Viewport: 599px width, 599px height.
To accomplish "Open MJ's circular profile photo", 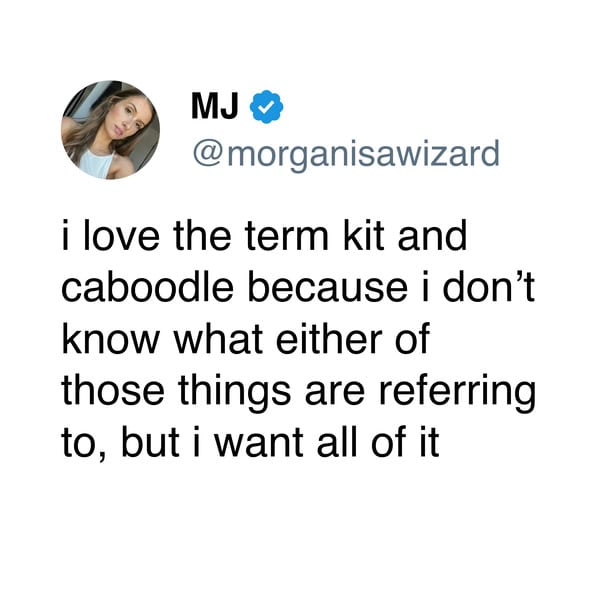I will click(x=110, y=130).
